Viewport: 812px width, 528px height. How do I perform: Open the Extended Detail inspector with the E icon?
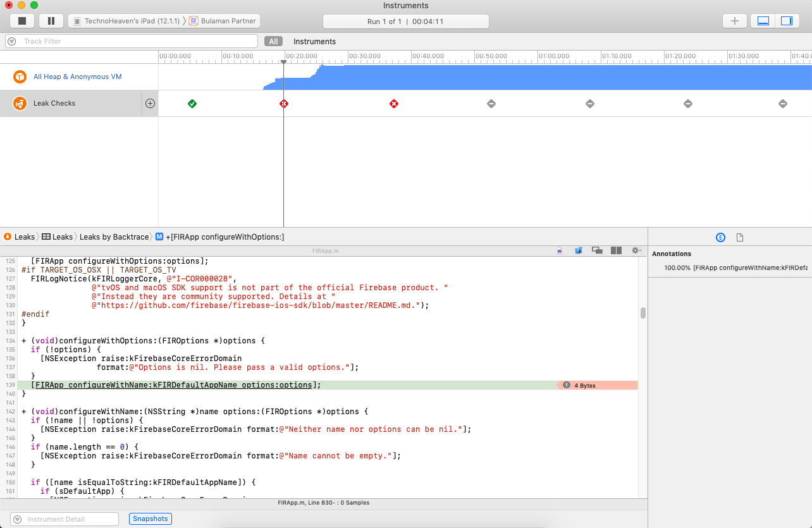(x=720, y=236)
